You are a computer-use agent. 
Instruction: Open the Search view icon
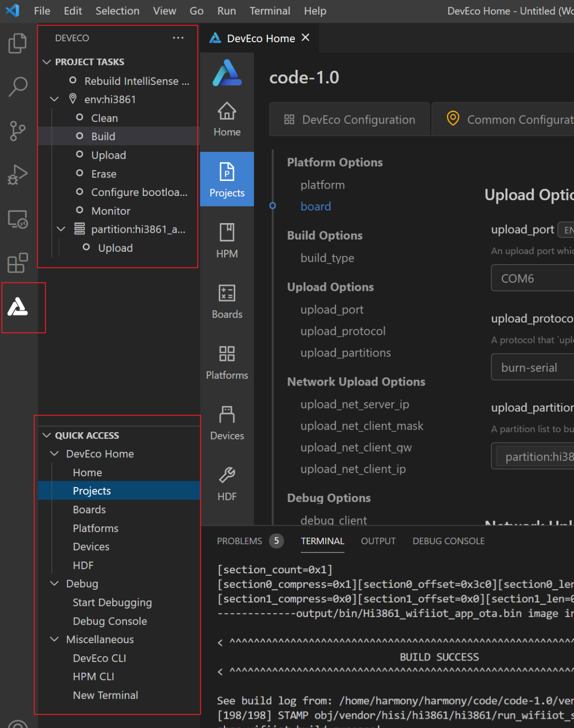point(18,87)
